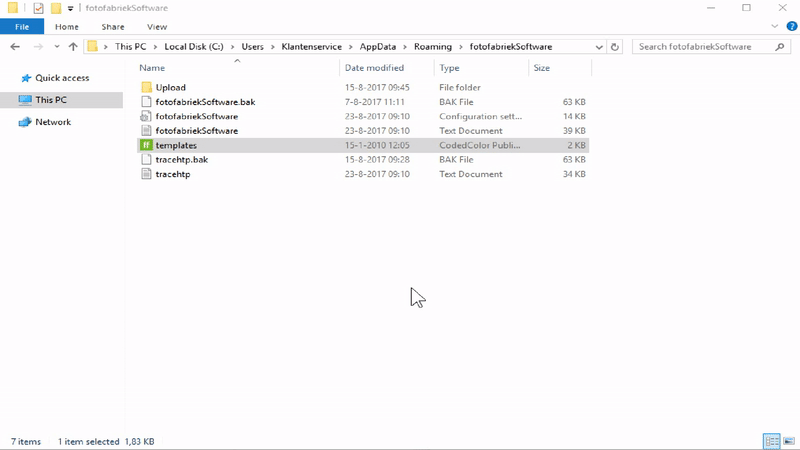Expand the address bar history dropdown
Viewport: 800px width, 450px height.
point(598,47)
